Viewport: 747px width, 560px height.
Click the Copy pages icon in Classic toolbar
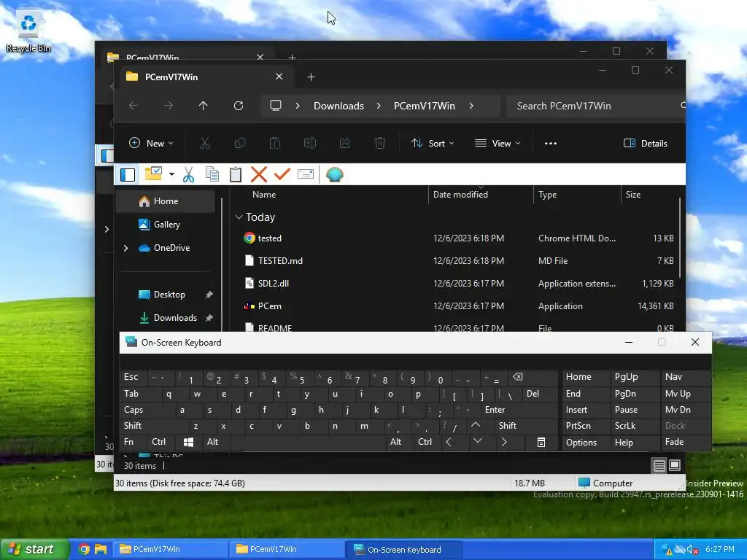tap(212, 175)
